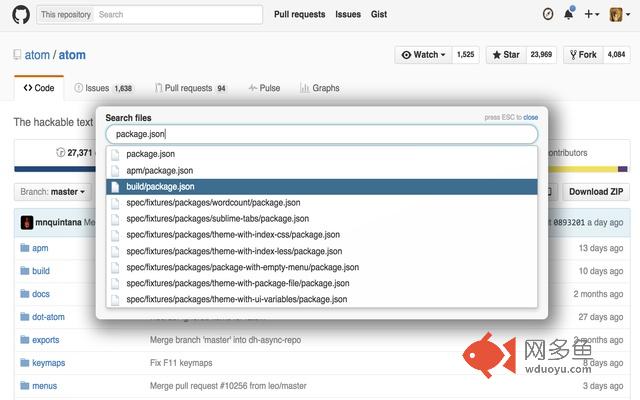640x400 pixels.
Task: Open the Branch: master dropdown
Action: pyautogui.click(x=53, y=192)
